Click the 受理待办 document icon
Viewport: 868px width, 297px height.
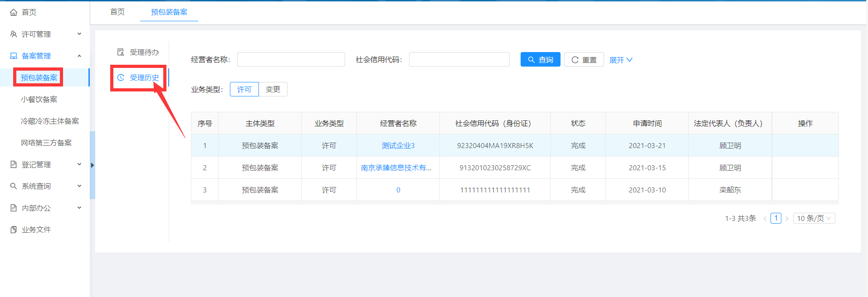(121, 52)
